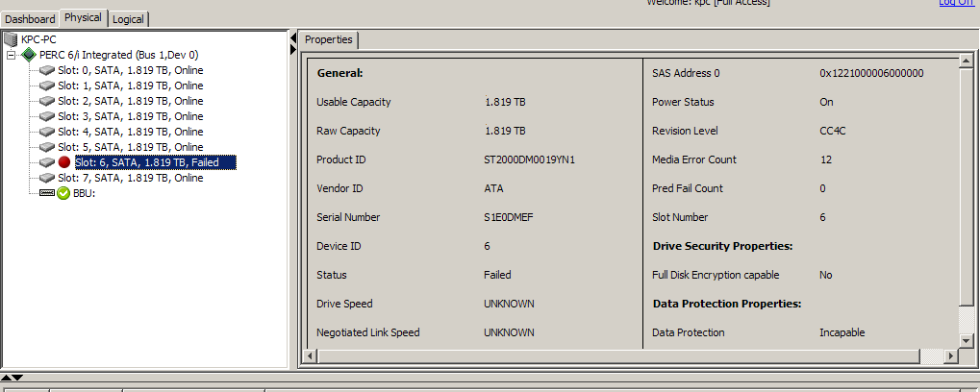The width and height of the screenshot is (980, 392).
Task: Click the horizontal scroll-right arrow
Action: [950, 355]
